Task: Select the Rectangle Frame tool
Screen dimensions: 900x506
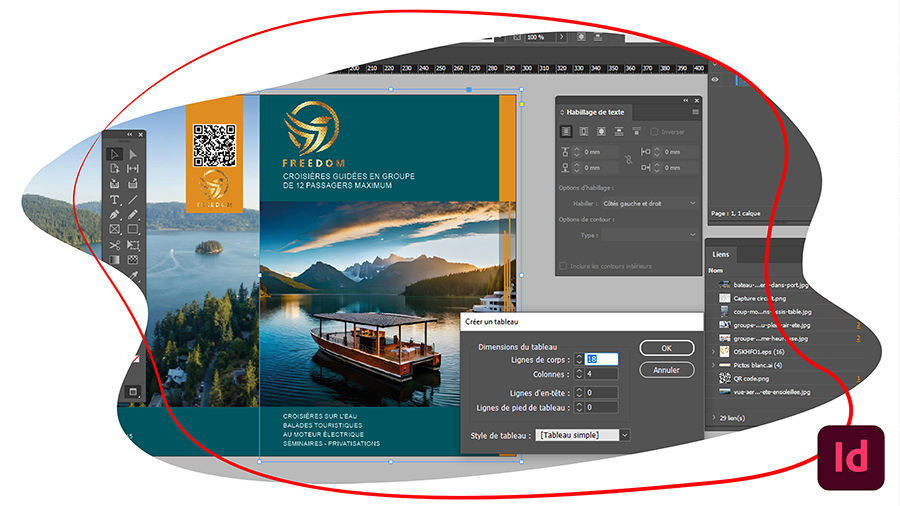Action: click(x=115, y=230)
